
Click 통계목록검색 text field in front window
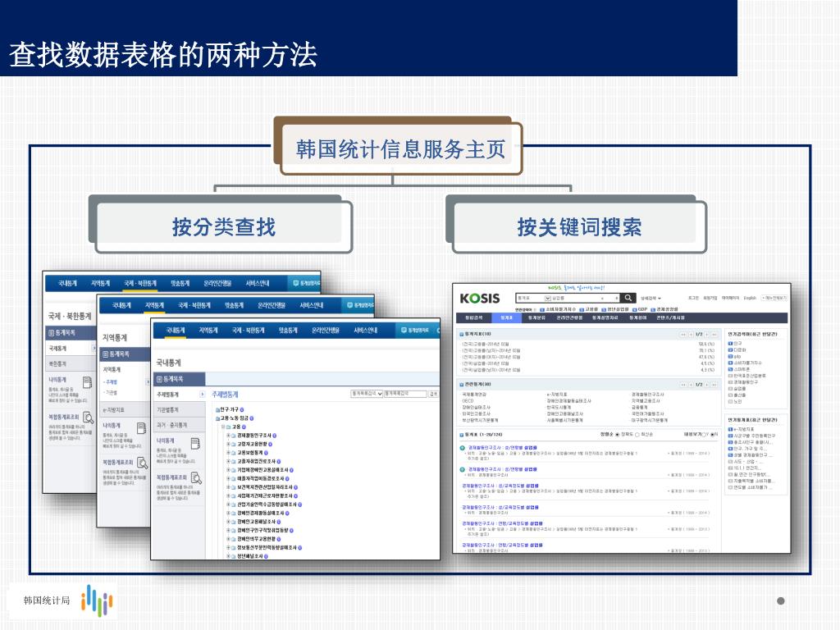click(405, 394)
